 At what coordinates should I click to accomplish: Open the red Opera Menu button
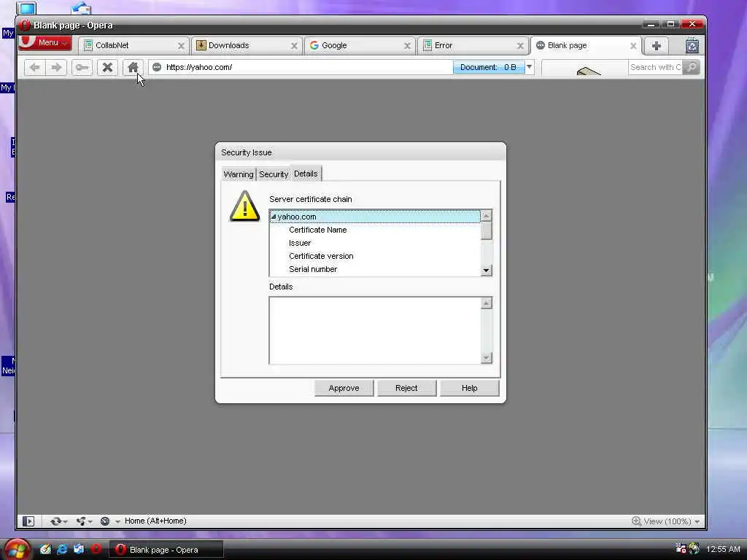(x=45, y=43)
